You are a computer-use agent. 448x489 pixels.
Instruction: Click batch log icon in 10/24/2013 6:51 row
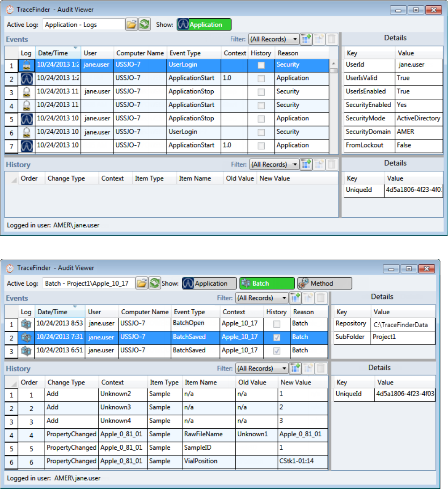tap(26, 351)
